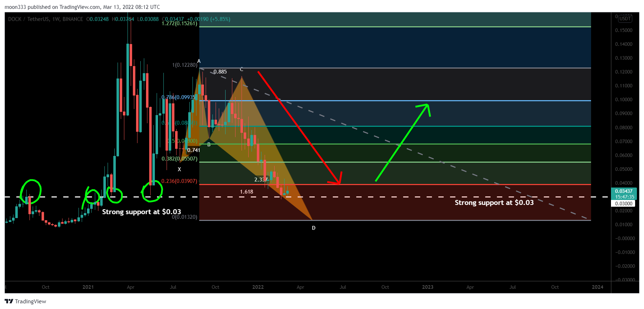Select the 0.786(0.09935) Fibonacci label
This screenshot has height=309, width=644.
point(179,97)
